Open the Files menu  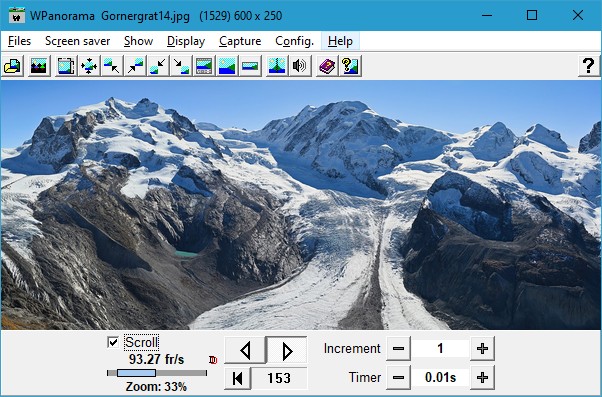(x=19, y=41)
